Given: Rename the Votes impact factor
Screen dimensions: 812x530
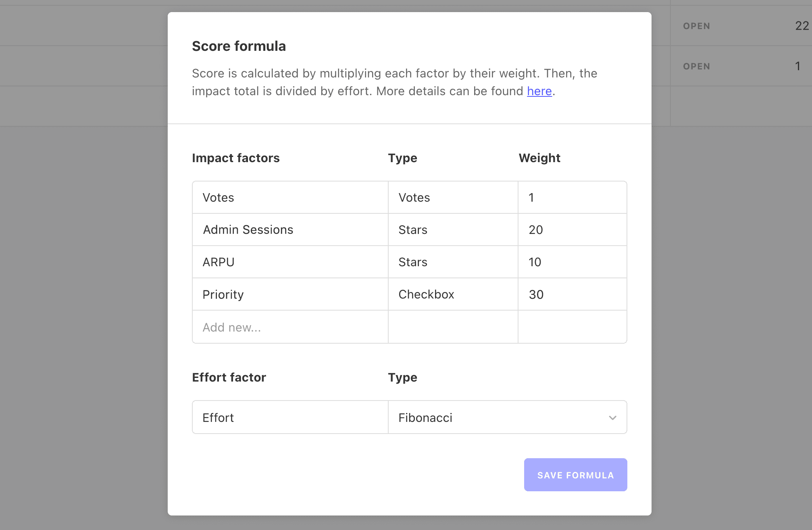Looking at the screenshot, I should [289, 197].
